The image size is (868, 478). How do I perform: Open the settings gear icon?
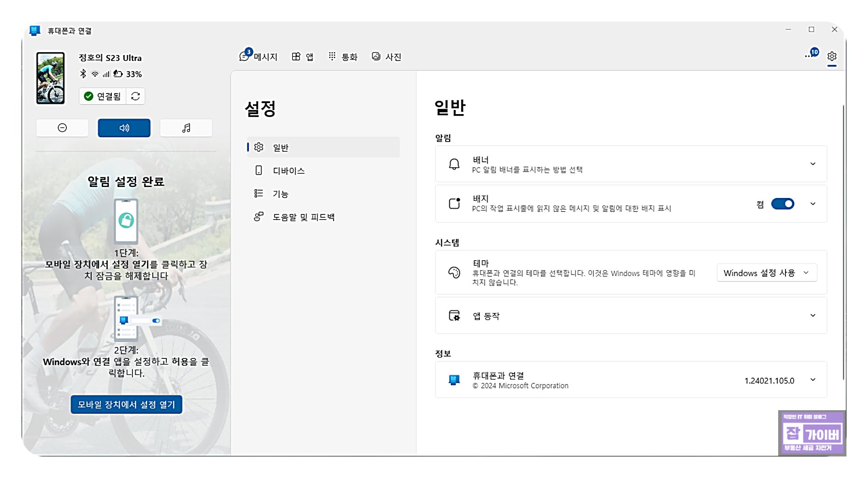coord(832,56)
